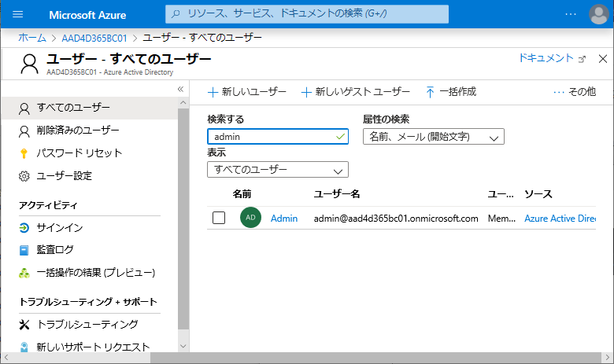The image size is (614, 364).
Task: Click the パスワード リセット key icon
Action: tap(24, 153)
